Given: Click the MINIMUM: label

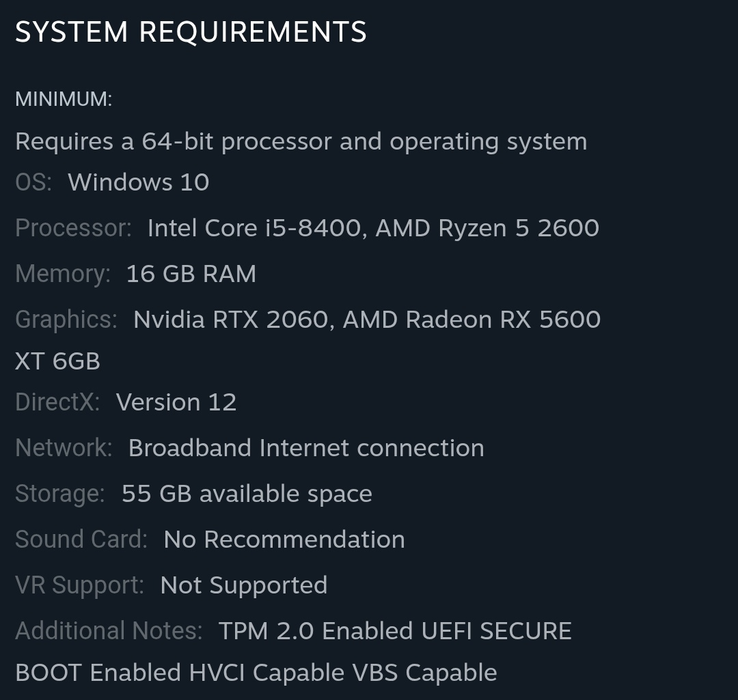Looking at the screenshot, I should pyautogui.click(x=64, y=99).
